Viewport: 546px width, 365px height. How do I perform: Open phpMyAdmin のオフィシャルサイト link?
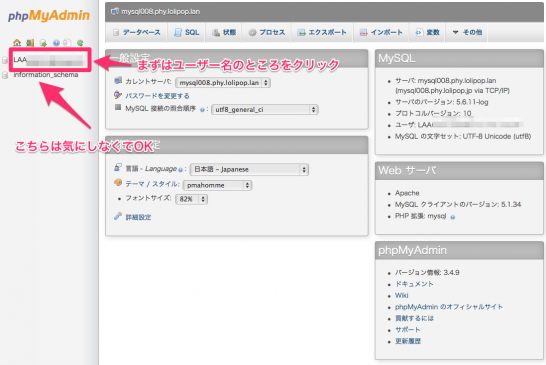coord(449,307)
